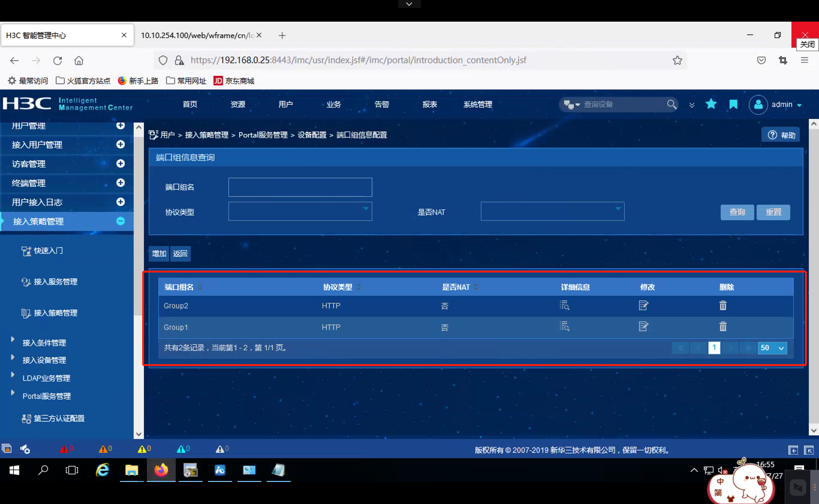This screenshot has width=819, height=504.
Task: Expand 访客管理 sidebar section
Action: pyautogui.click(x=121, y=163)
